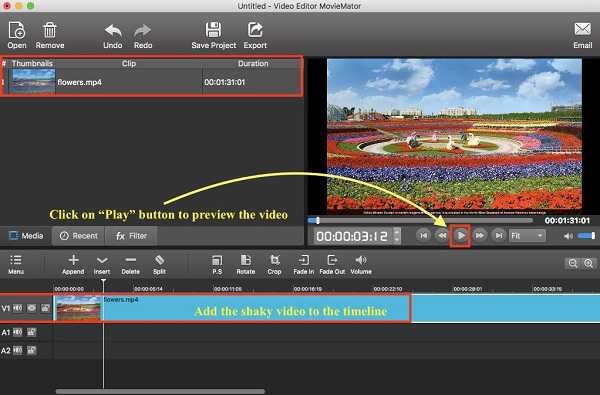Mute the A1 audio track
The height and width of the screenshot is (395, 600).
18,332
